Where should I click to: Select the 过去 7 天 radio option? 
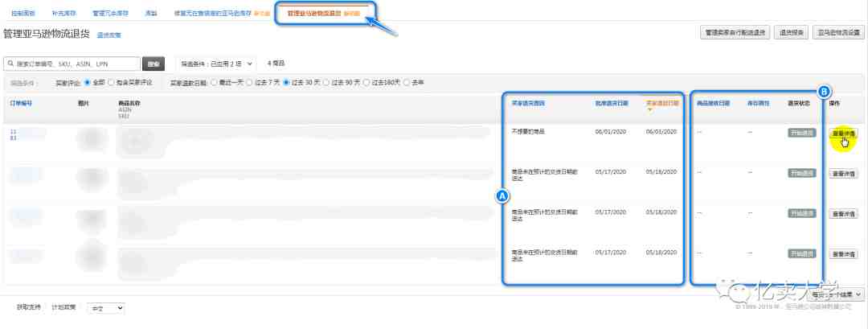click(x=249, y=83)
